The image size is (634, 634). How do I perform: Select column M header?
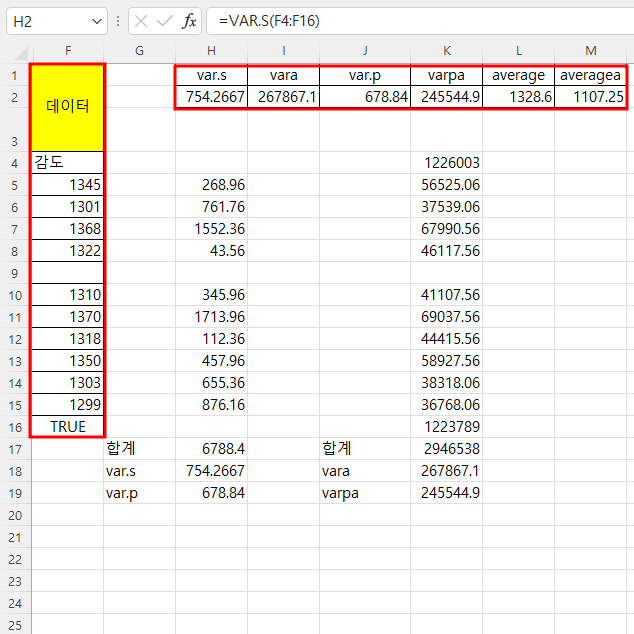[x=590, y=51]
